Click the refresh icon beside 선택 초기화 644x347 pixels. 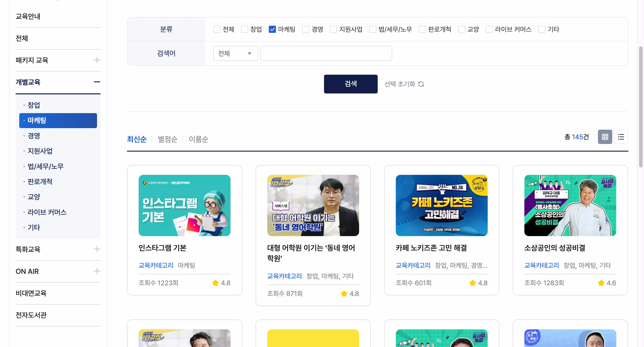421,84
